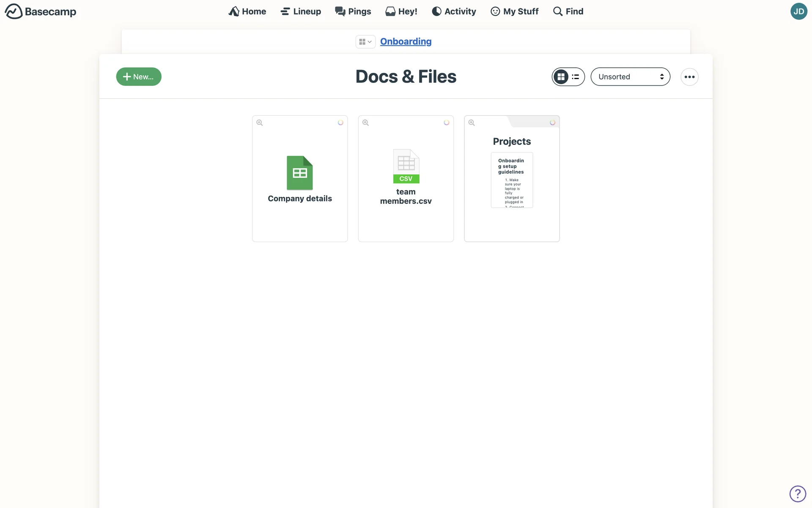Open the three-dots options menu

[x=689, y=77]
